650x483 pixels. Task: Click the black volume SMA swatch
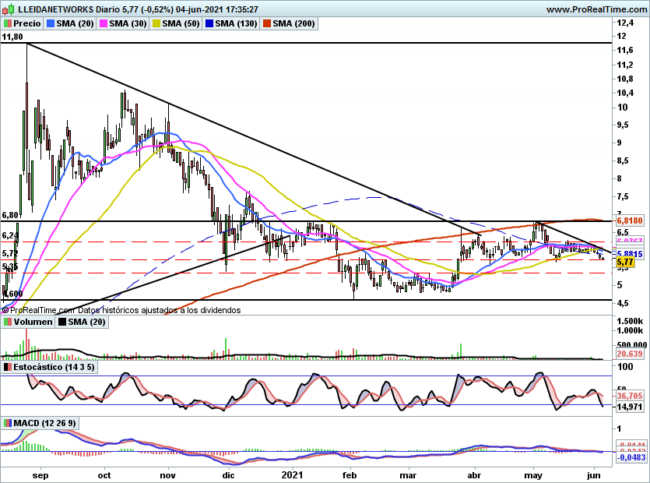62,322
